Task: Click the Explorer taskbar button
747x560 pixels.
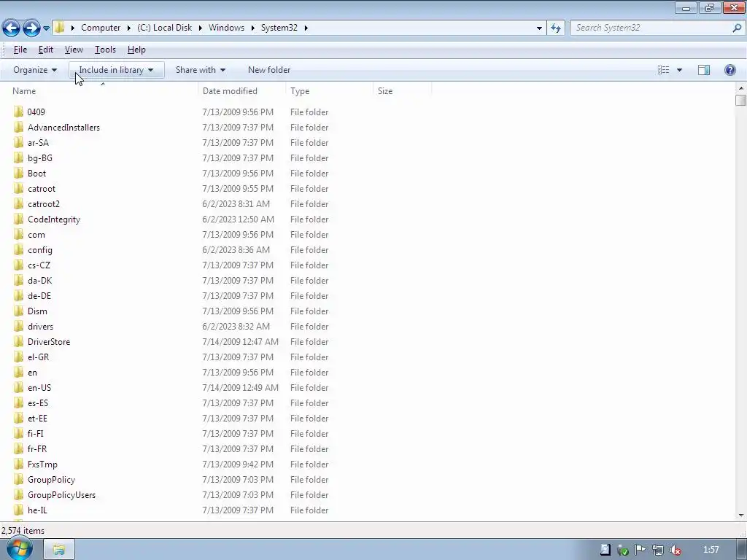Action: [x=59, y=550]
